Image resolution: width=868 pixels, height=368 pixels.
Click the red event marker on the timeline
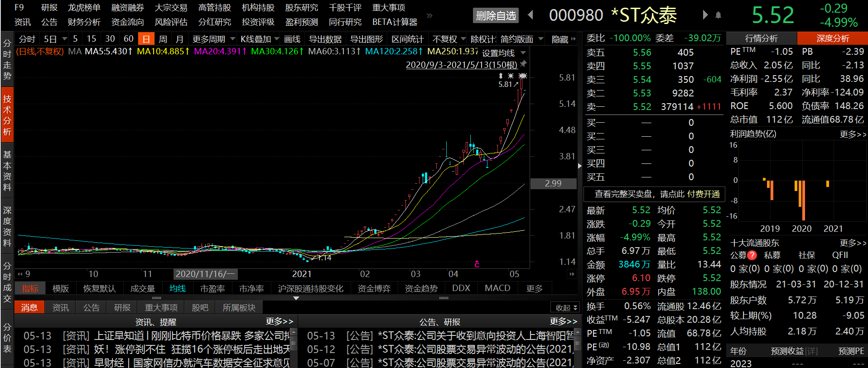coord(477,264)
